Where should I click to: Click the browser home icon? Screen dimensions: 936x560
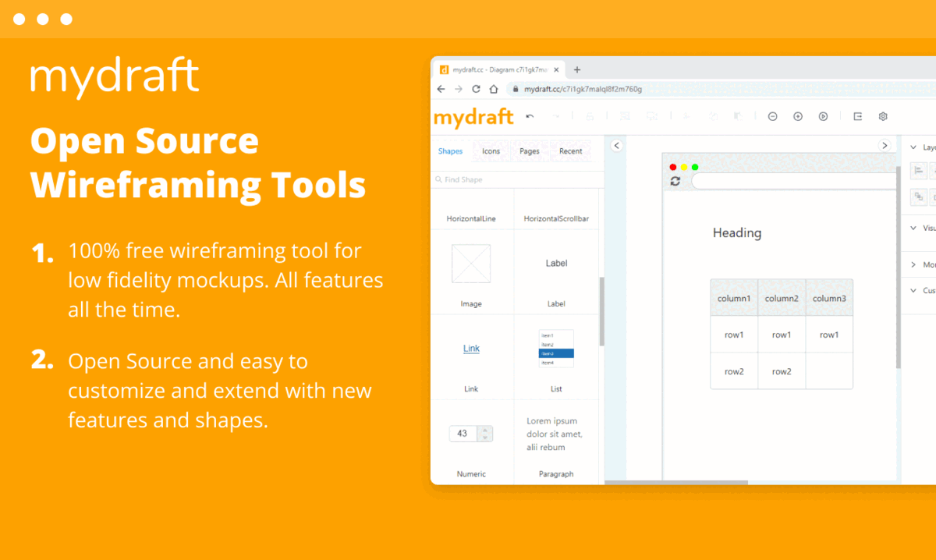493,89
